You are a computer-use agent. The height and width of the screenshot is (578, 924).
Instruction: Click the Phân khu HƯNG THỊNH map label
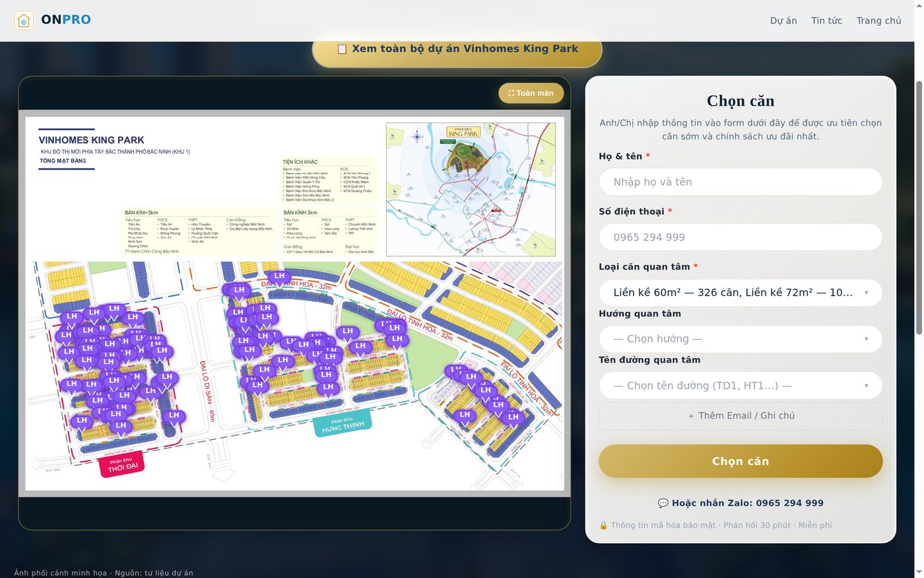[x=343, y=424]
